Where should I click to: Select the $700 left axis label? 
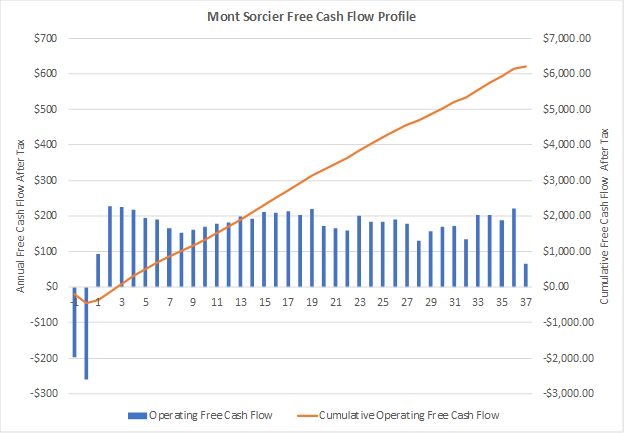coord(46,39)
